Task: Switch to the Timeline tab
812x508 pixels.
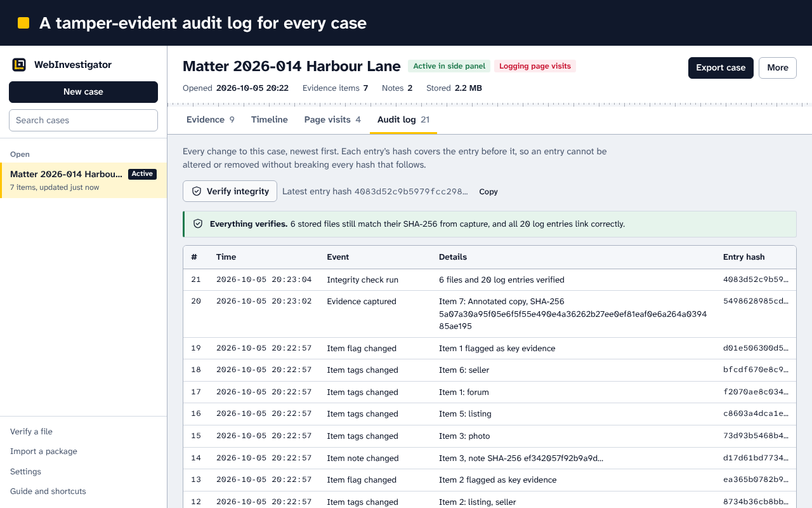Action: coord(270,119)
